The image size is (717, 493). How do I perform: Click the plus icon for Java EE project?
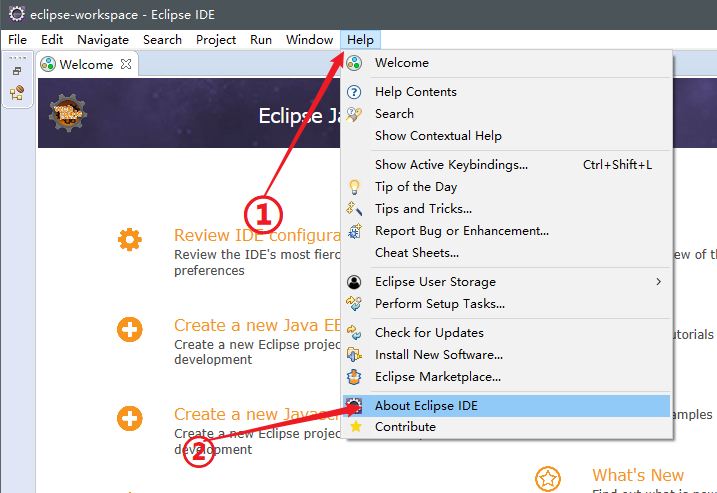[x=130, y=330]
